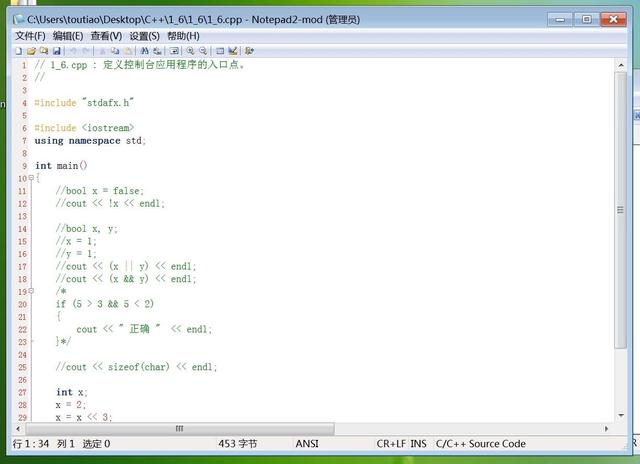This screenshot has height=464, width=640.
Task: Toggle word wrap from the toolbar
Action: [x=174, y=50]
